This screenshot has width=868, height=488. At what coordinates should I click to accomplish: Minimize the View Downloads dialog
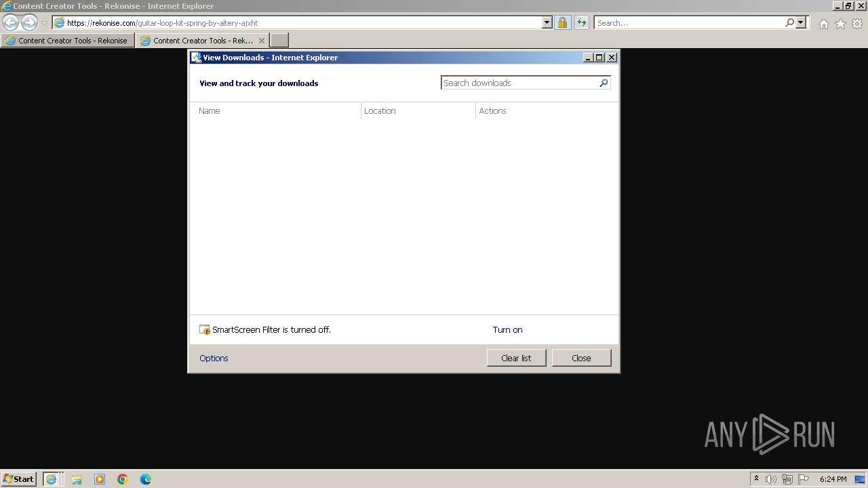tap(588, 58)
